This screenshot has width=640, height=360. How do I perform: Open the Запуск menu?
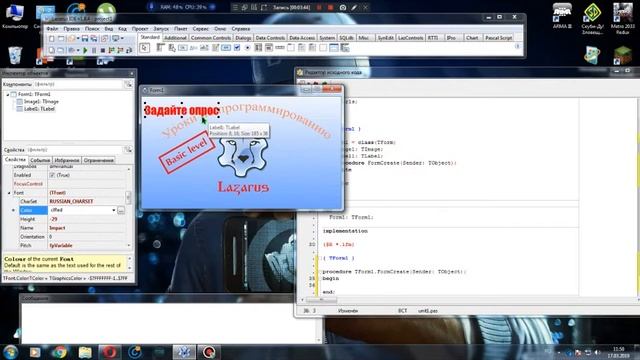tap(161, 29)
